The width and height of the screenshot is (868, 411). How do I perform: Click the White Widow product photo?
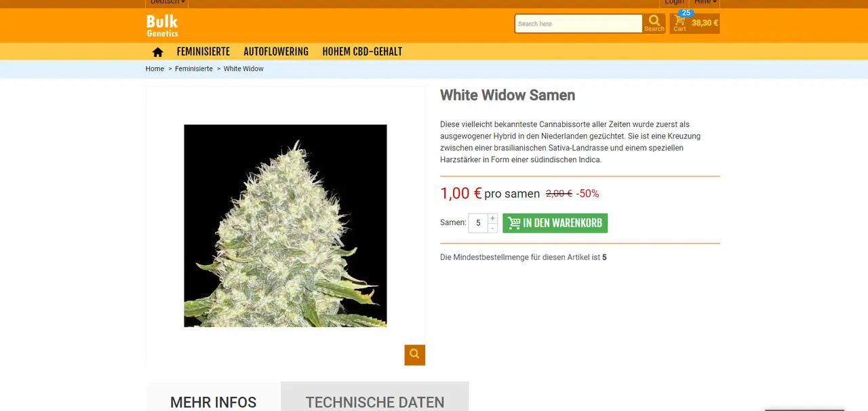point(285,226)
